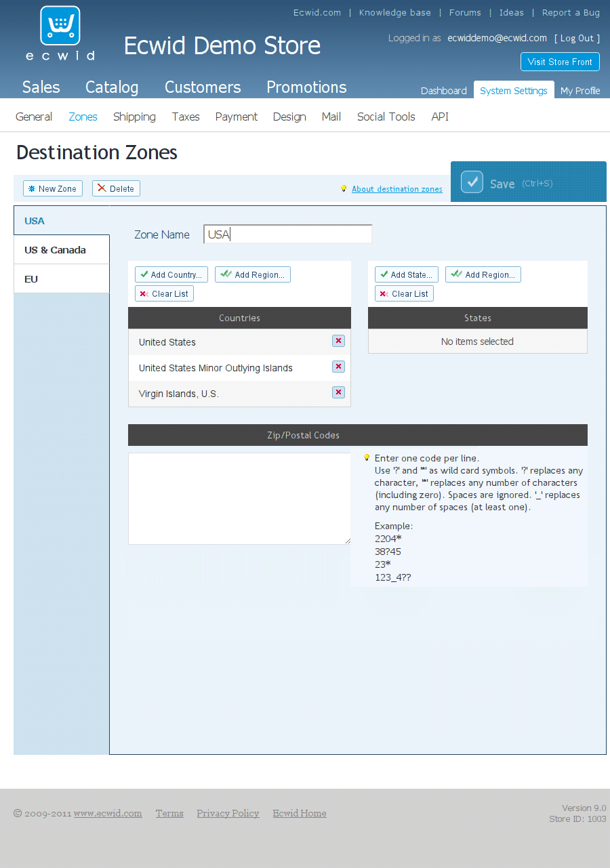Open Add State dialog
Screen dimensions: 610x868
pos(407,274)
